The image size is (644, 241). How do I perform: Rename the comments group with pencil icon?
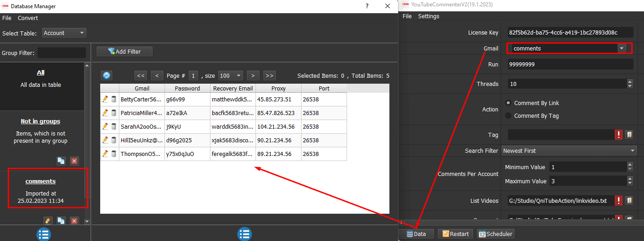click(x=48, y=221)
